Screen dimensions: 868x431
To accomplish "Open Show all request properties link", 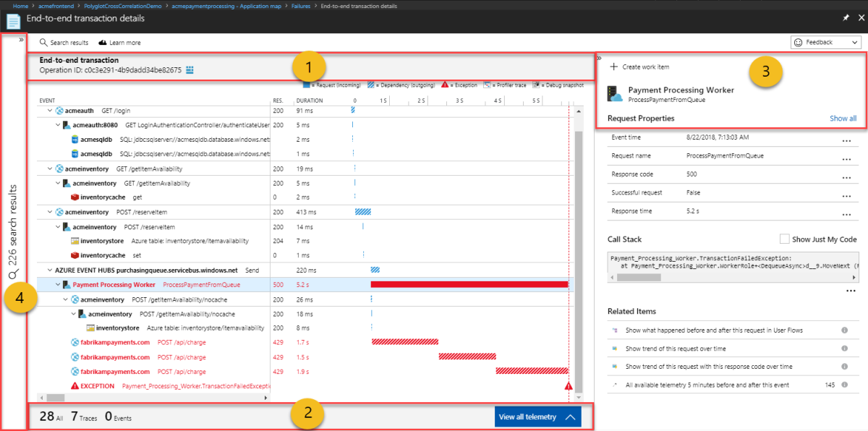I will pyautogui.click(x=842, y=118).
